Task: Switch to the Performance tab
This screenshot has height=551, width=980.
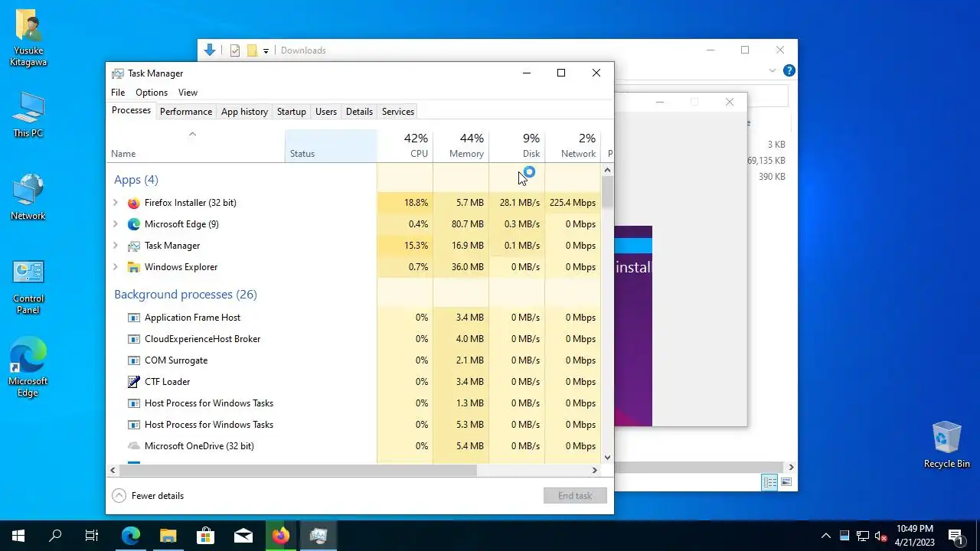Action: pos(186,112)
